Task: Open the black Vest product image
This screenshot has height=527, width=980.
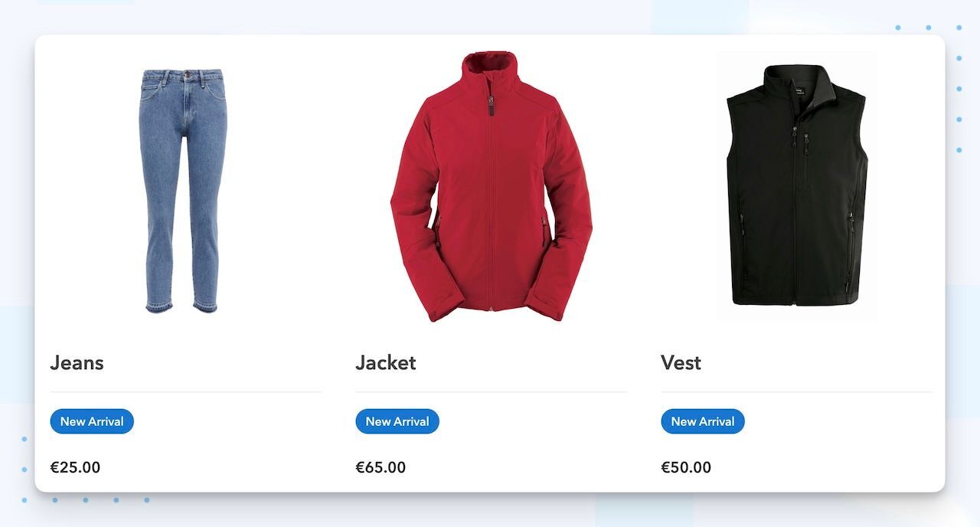Action: pos(797,185)
